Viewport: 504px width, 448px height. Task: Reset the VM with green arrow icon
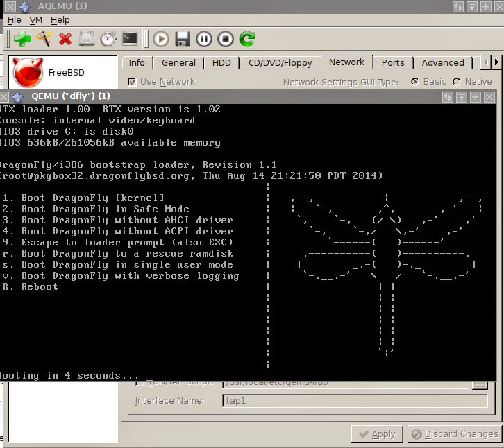[x=247, y=39]
